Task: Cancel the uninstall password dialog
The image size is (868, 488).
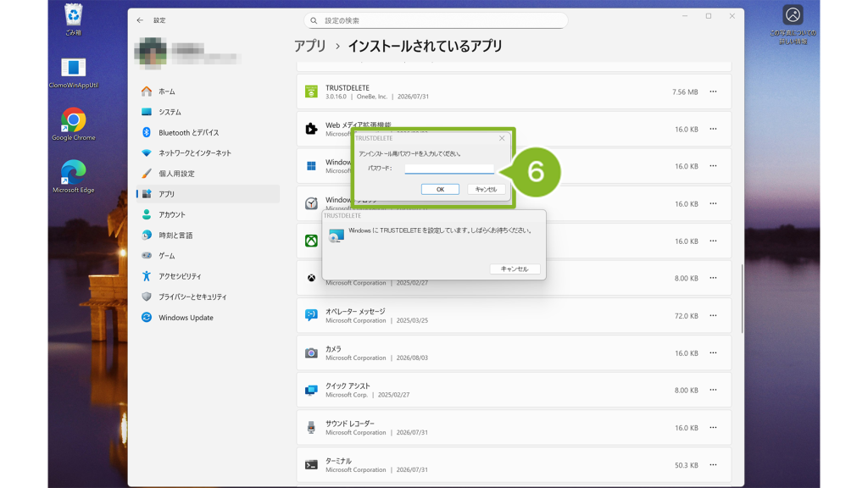Action: click(x=486, y=189)
